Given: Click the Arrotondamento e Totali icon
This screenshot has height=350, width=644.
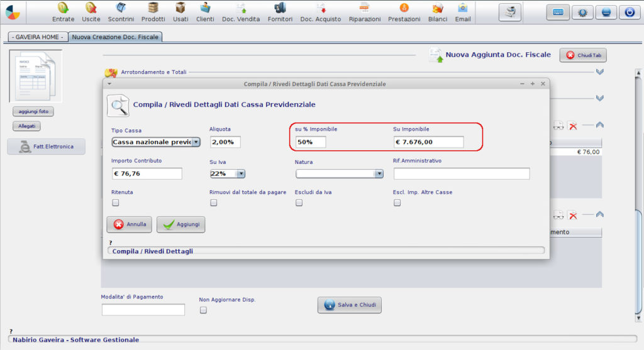Looking at the screenshot, I should pos(111,73).
